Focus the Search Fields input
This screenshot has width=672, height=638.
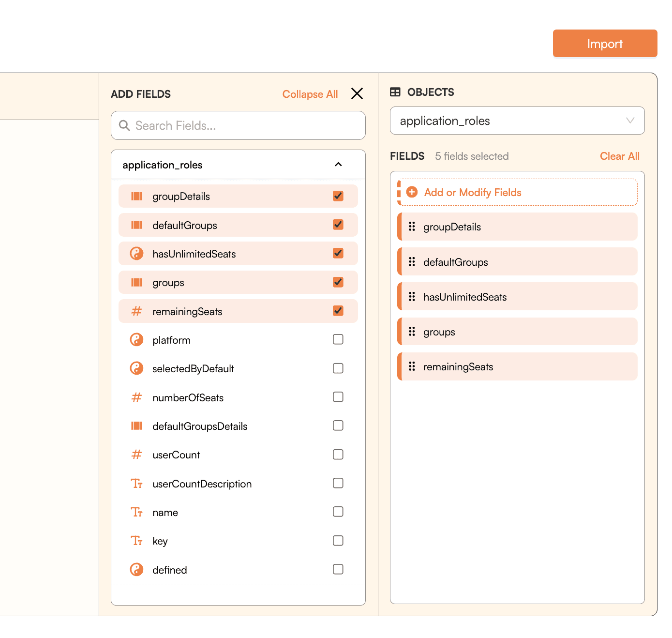[238, 125]
